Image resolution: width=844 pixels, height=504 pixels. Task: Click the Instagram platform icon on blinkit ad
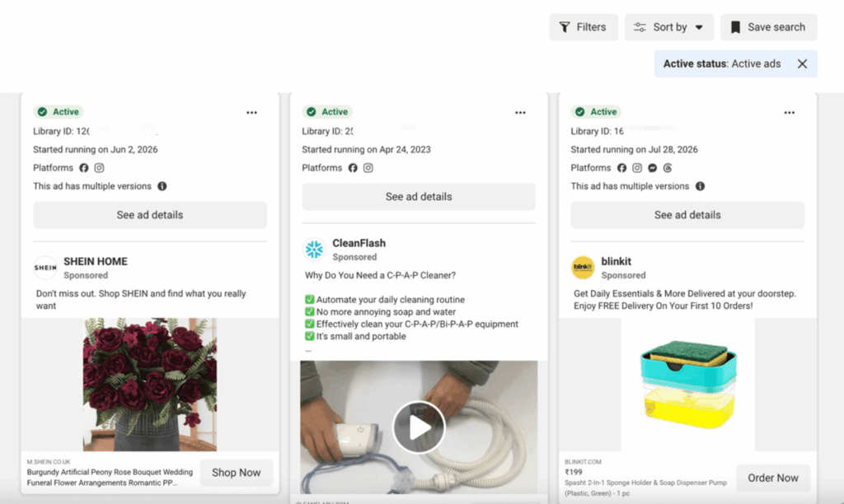[637, 168]
